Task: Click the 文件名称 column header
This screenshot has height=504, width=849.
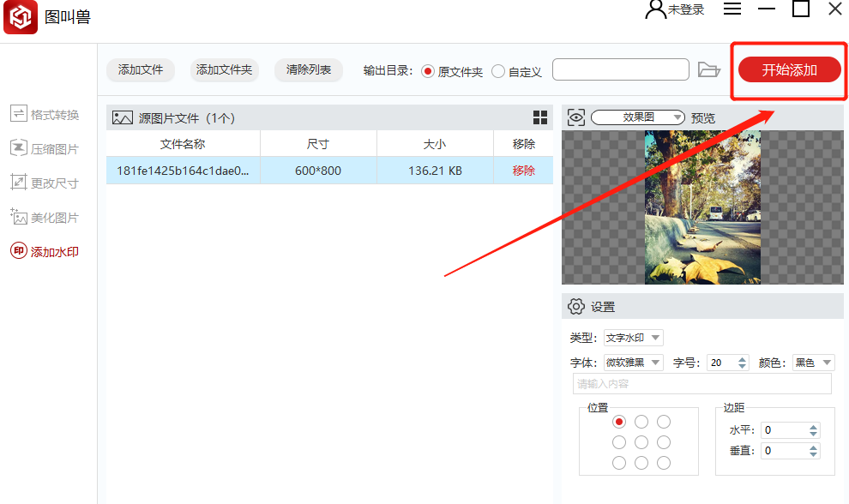Action: tap(183, 144)
